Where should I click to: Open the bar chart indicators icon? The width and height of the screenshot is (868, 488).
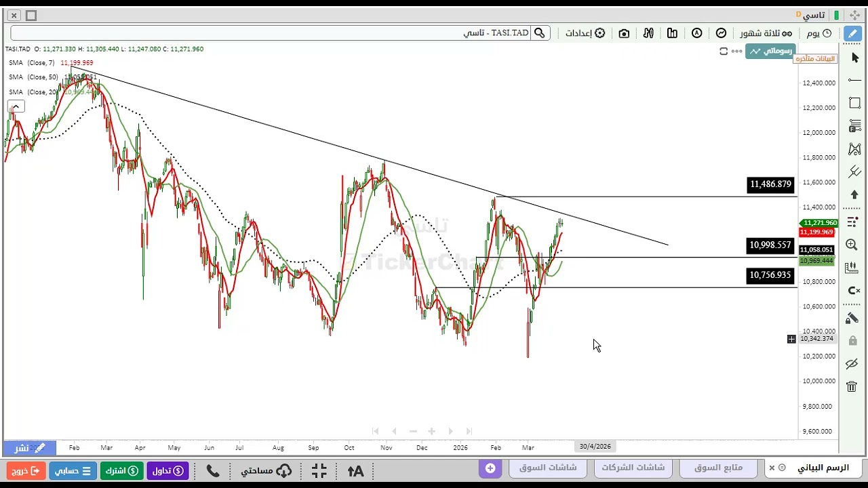click(672, 33)
